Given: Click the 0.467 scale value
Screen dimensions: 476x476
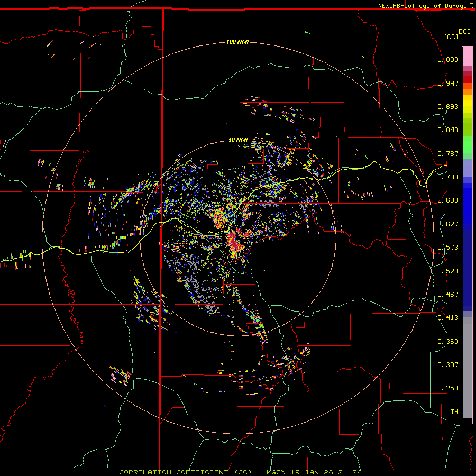Looking at the screenshot, I should pos(448,295).
